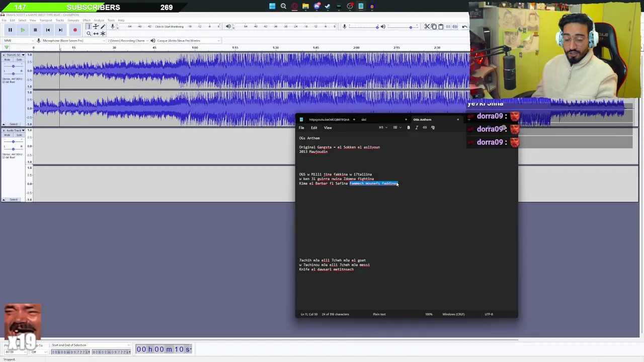644x362 pixels.
Task: Mute the TRAVIS SC track
Action: click(8, 60)
